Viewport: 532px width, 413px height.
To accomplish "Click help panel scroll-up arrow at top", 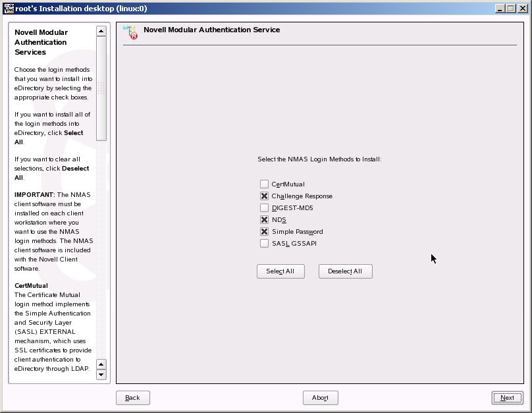I will pyautogui.click(x=101, y=31).
